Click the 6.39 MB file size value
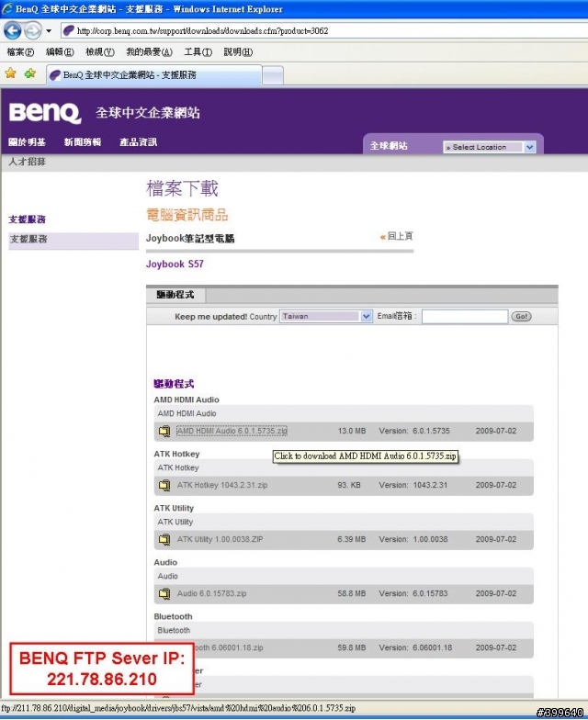This screenshot has width=588, height=720. click(352, 540)
